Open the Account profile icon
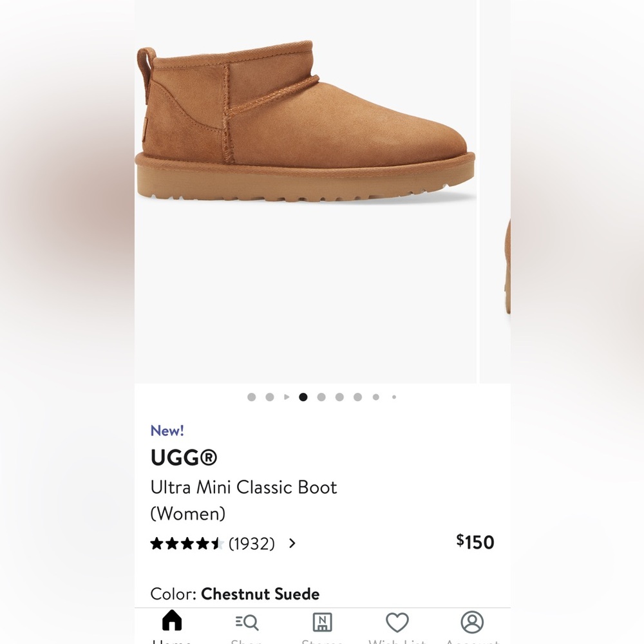This screenshot has width=644, height=644. click(472, 622)
